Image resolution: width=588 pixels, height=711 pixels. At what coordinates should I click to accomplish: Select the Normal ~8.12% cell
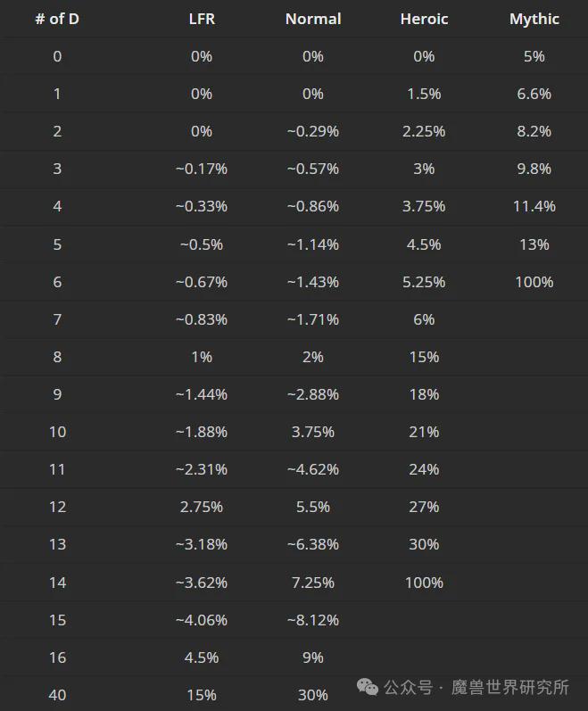(x=313, y=620)
